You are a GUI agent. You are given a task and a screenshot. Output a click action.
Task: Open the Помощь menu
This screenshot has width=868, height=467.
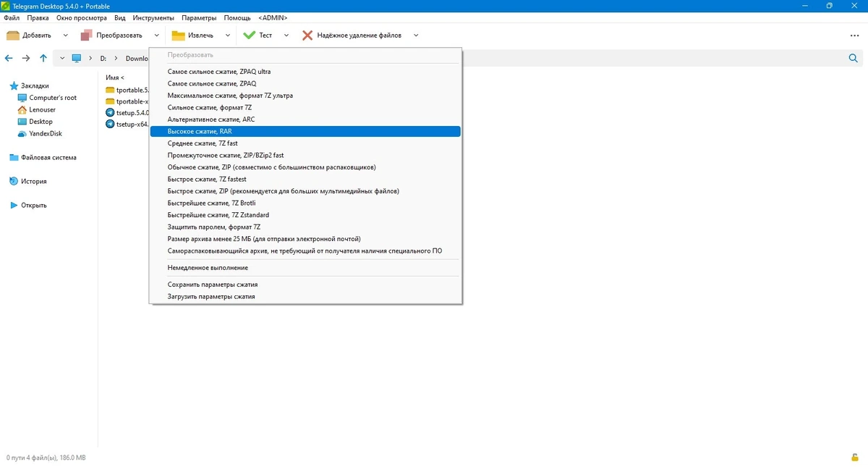click(237, 17)
